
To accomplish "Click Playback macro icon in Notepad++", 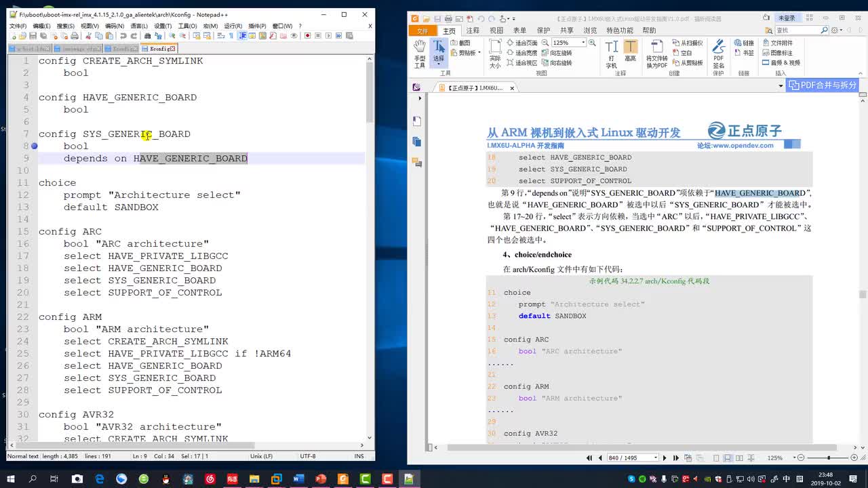I will point(328,35).
